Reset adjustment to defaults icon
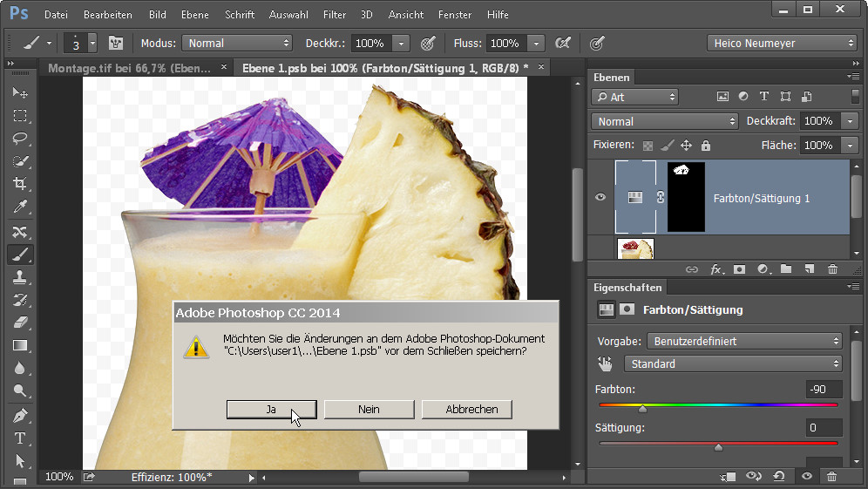 tap(779, 476)
